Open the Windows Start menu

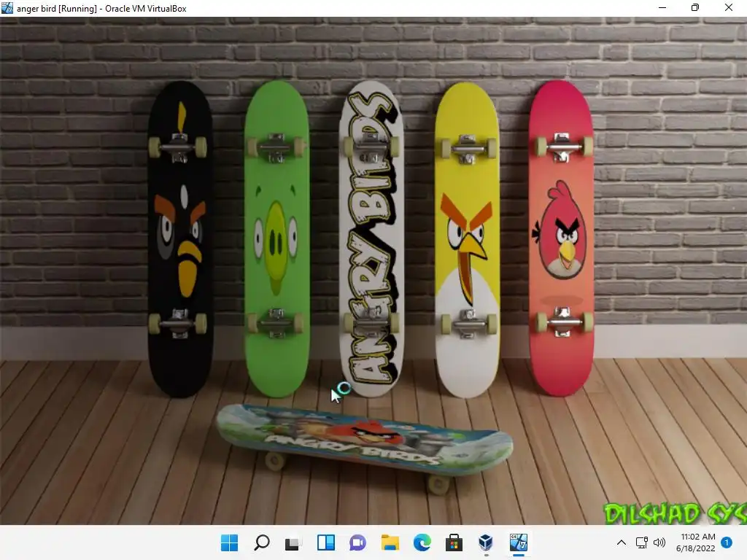[229, 542]
